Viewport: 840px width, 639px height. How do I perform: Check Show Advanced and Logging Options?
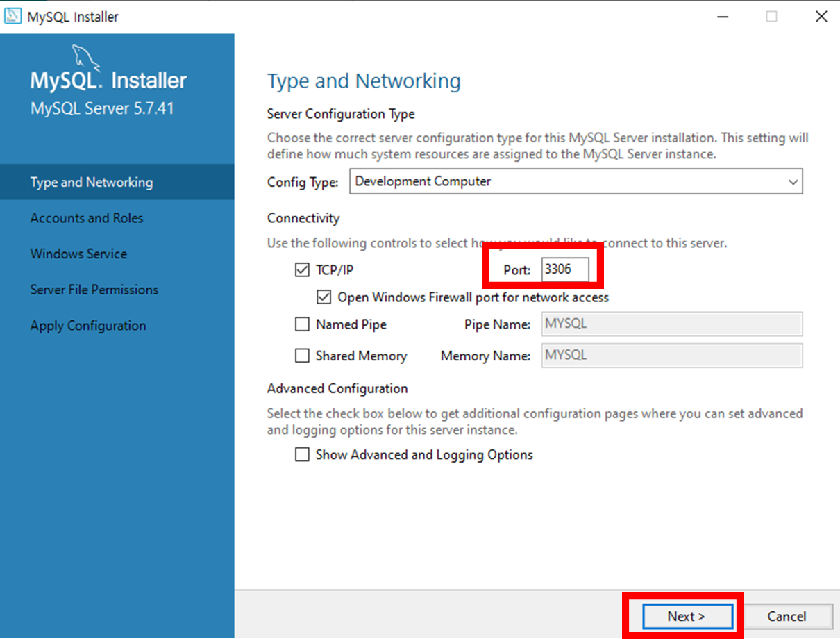click(x=302, y=455)
